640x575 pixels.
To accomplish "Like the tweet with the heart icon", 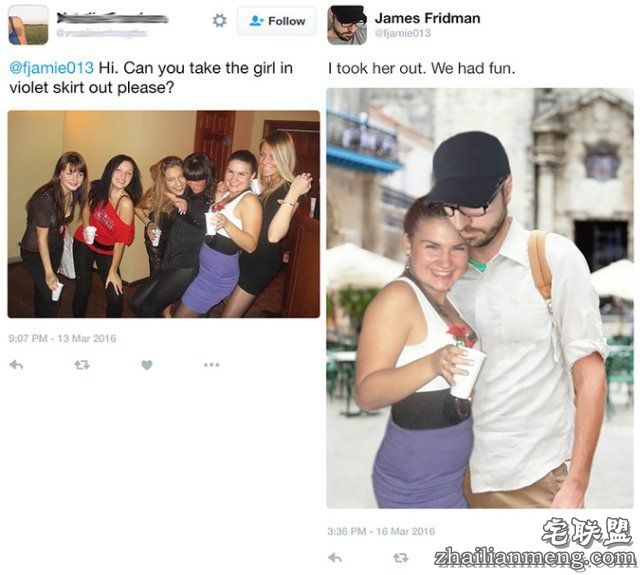I will 147,365.
